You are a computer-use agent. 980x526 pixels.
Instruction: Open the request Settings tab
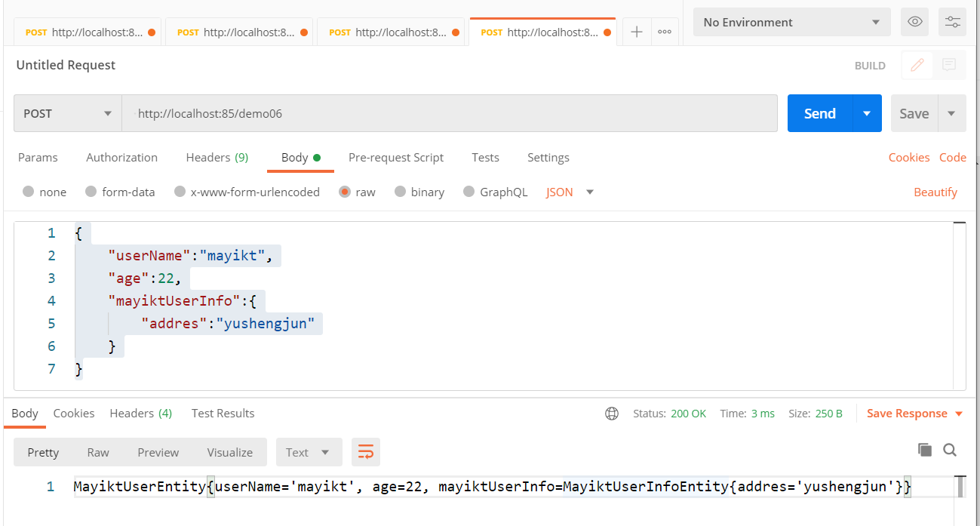(x=548, y=157)
